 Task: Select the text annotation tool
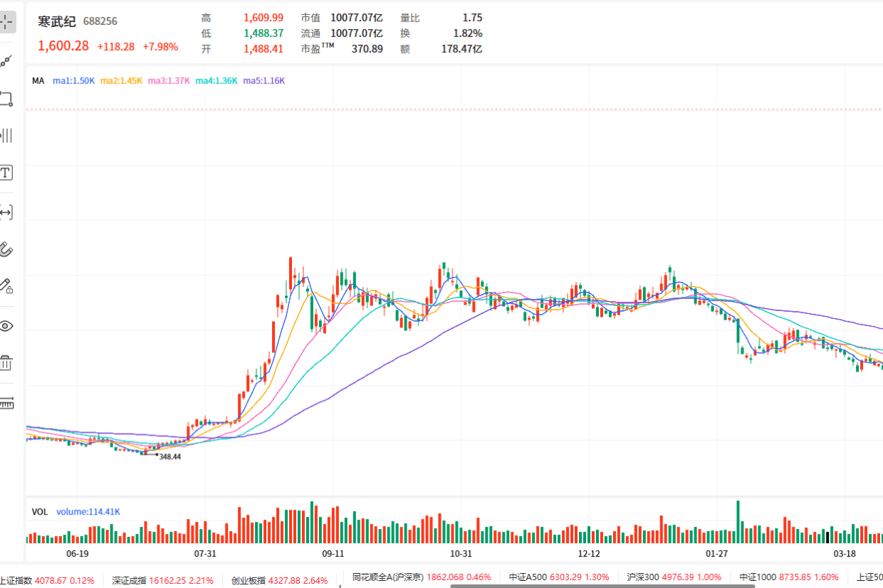(x=6, y=173)
